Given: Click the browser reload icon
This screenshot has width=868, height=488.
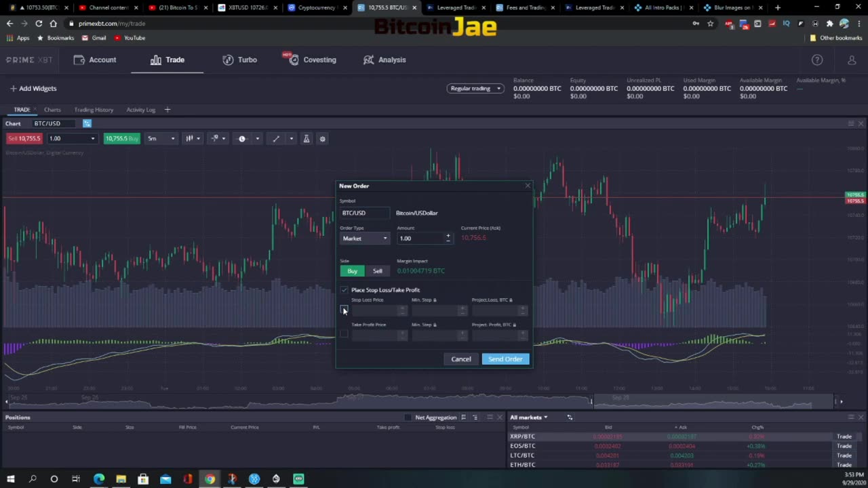Looking at the screenshot, I should [x=39, y=23].
